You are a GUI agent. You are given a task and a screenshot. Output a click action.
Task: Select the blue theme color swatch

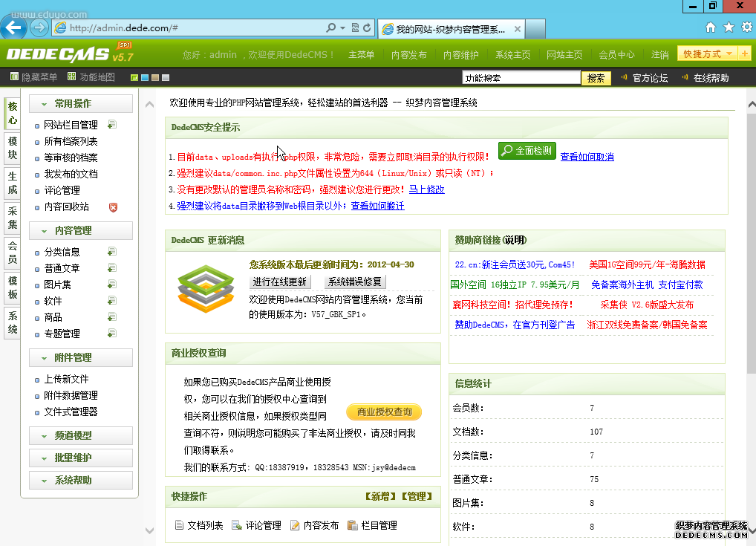(x=144, y=78)
